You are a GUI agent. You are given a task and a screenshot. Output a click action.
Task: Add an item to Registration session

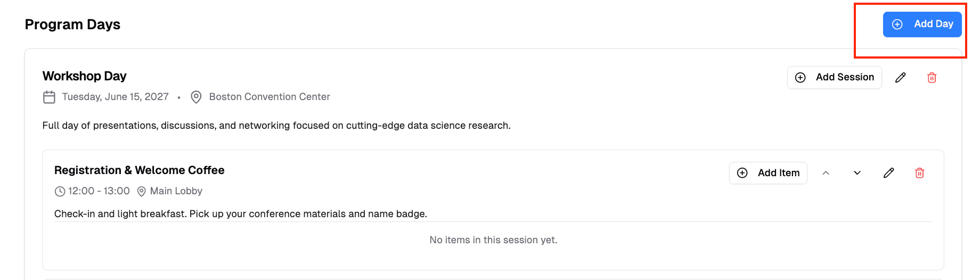pyautogui.click(x=768, y=173)
